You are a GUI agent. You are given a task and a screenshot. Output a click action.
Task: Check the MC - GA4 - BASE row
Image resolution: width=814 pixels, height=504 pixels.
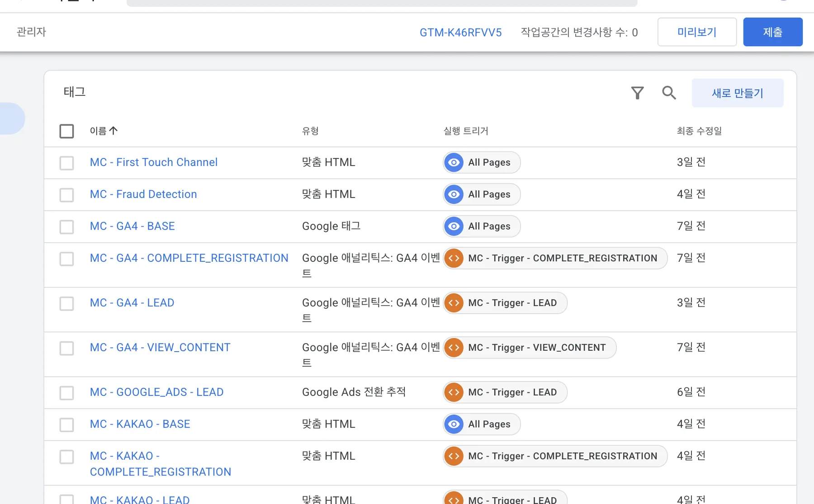(x=66, y=226)
